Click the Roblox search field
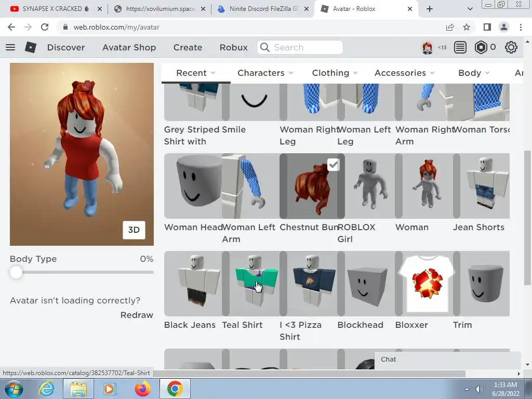Image resolution: width=532 pixels, height=399 pixels. [300, 47]
